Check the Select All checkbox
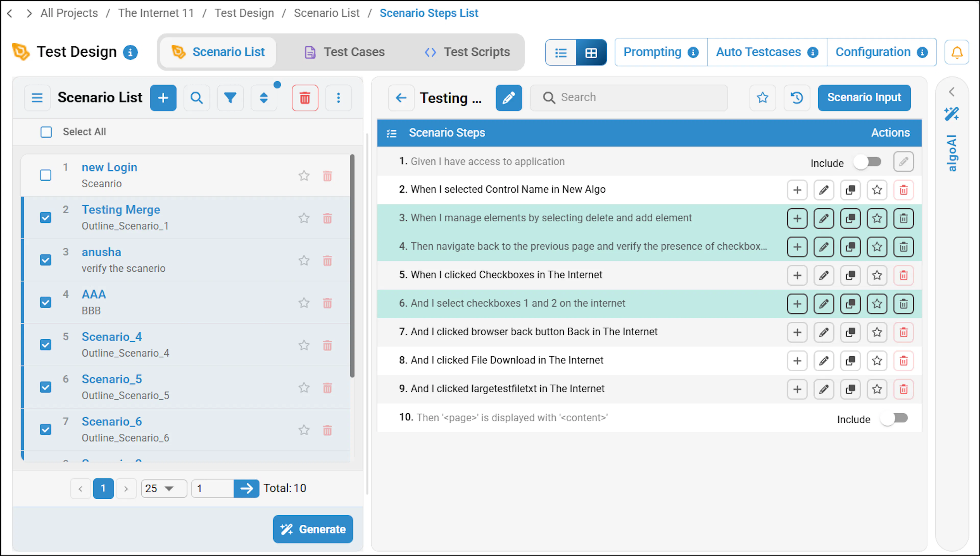The height and width of the screenshot is (556, 980). click(x=46, y=132)
